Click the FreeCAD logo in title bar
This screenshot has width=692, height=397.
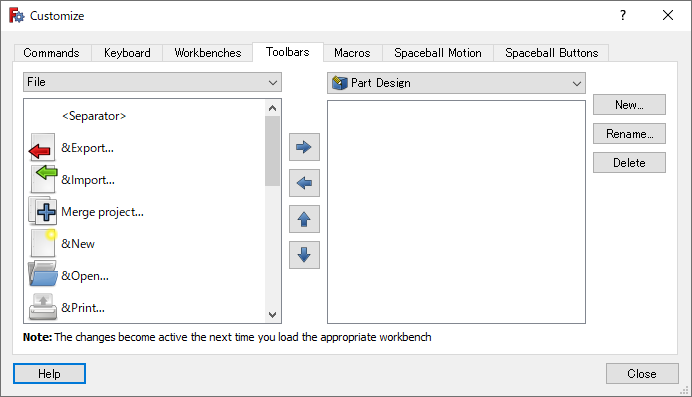tap(17, 15)
